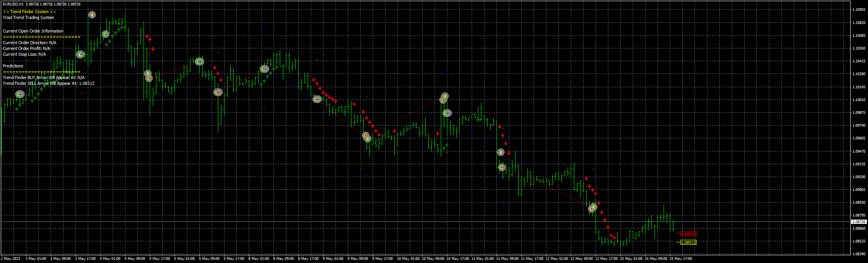Click the '11 May 01:00' time axis label
This screenshot has width=868, height=263.
(x=483, y=259)
